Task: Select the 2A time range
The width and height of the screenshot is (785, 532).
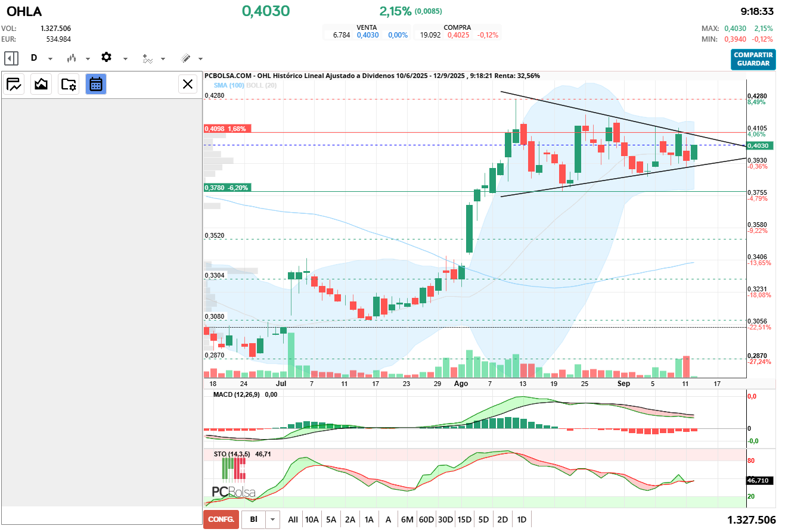Action: (x=350, y=519)
